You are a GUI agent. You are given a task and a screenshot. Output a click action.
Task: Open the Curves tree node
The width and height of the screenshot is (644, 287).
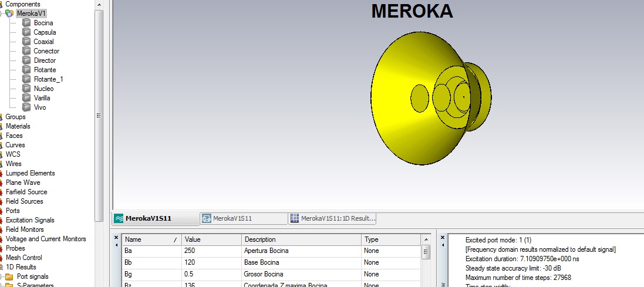[15, 145]
